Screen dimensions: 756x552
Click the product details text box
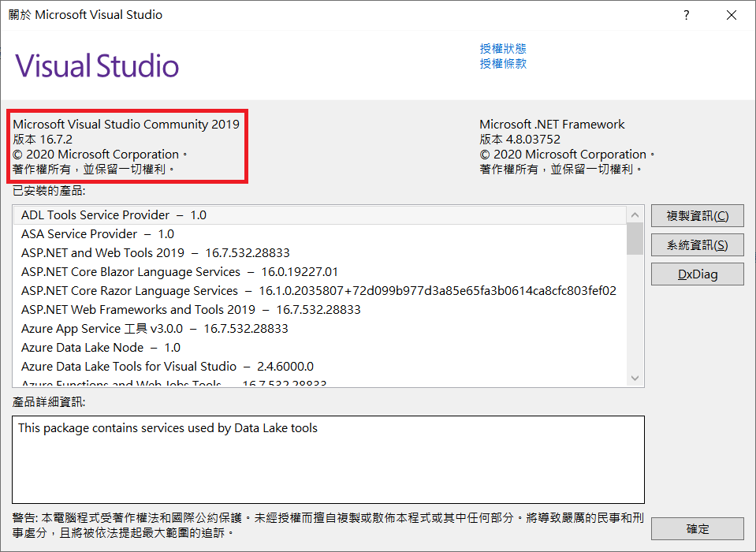point(329,460)
